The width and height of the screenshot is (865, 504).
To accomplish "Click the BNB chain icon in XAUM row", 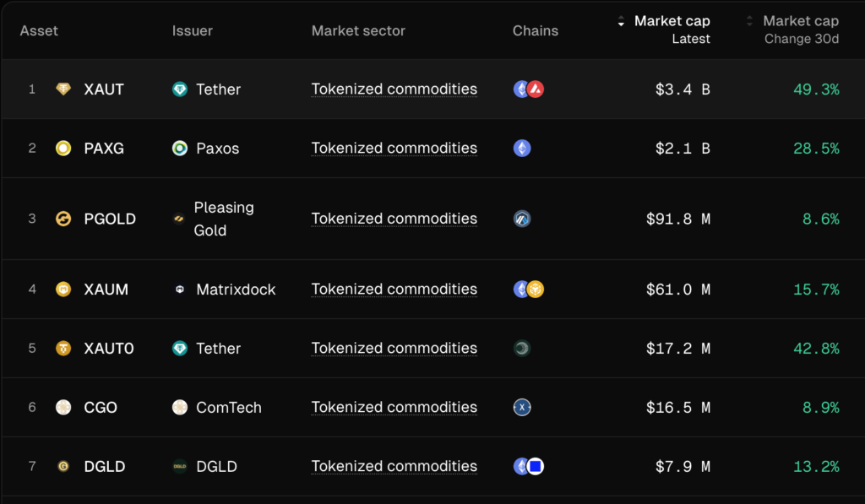I will (535, 290).
